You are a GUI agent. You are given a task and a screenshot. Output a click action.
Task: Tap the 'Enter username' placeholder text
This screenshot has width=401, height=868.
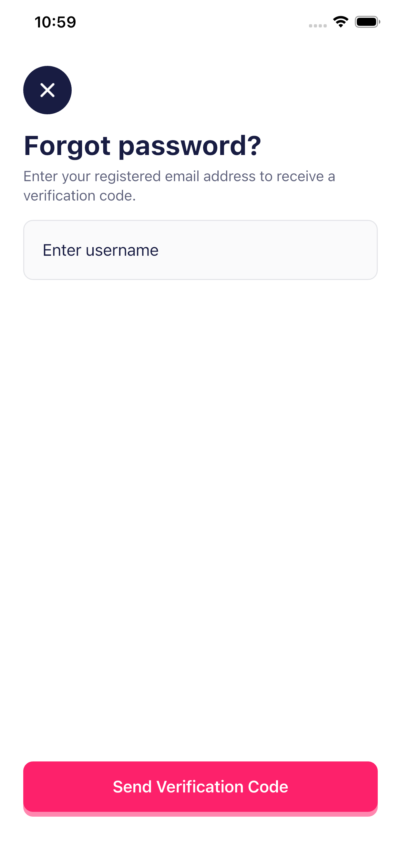[100, 250]
